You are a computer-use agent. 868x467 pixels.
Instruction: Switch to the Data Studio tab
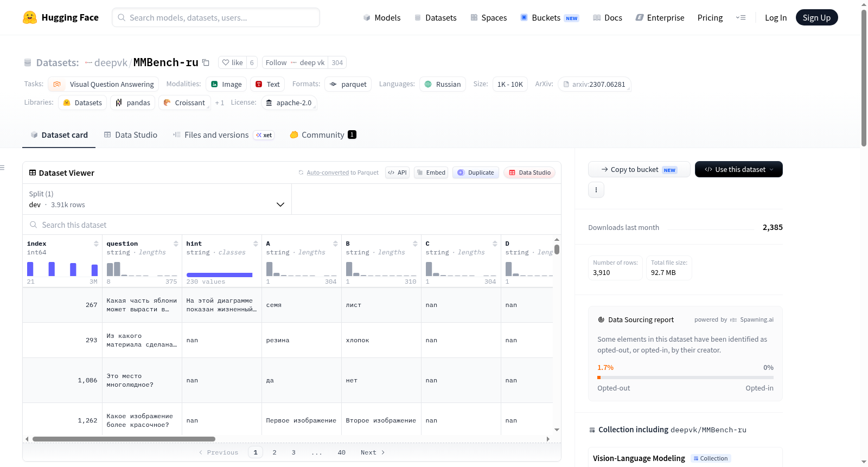[130, 135]
